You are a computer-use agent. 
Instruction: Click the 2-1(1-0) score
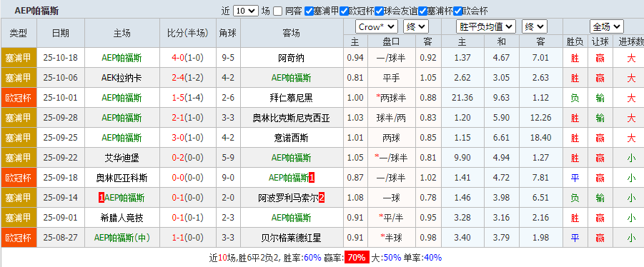pos(187,118)
